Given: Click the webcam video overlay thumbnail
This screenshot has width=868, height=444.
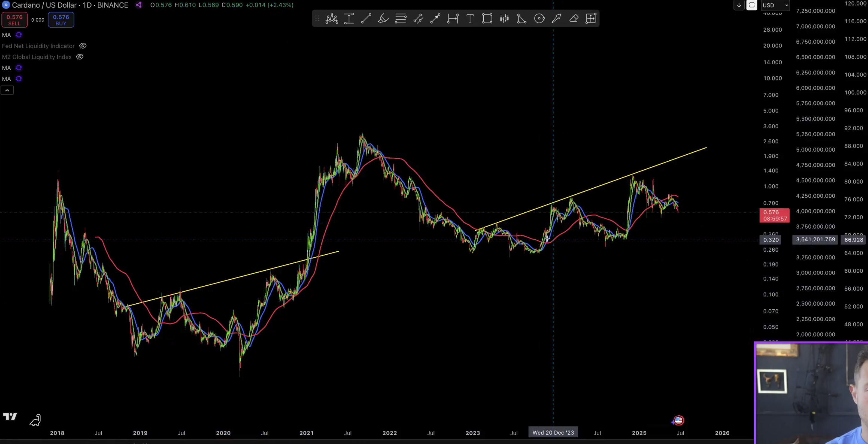Looking at the screenshot, I should point(811,393).
